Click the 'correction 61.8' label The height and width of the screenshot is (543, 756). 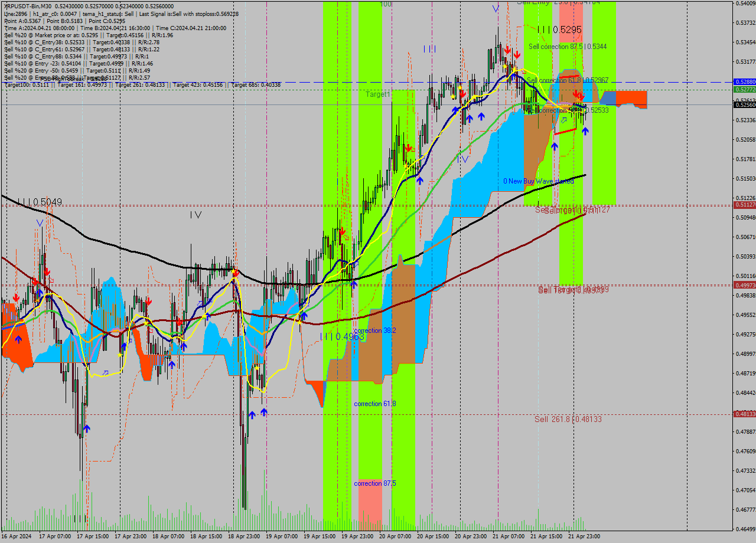pyautogui.click(x=375, y=404)
